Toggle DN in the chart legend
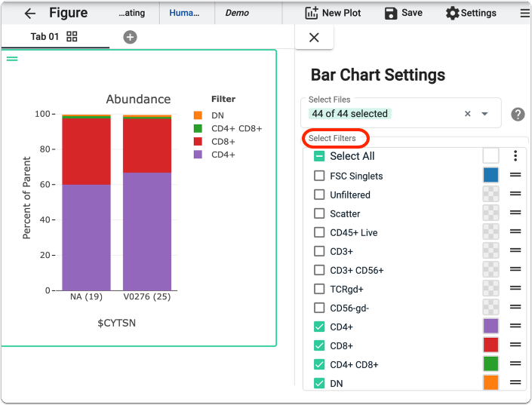This screenshot has height=405, width=532. 209,115
